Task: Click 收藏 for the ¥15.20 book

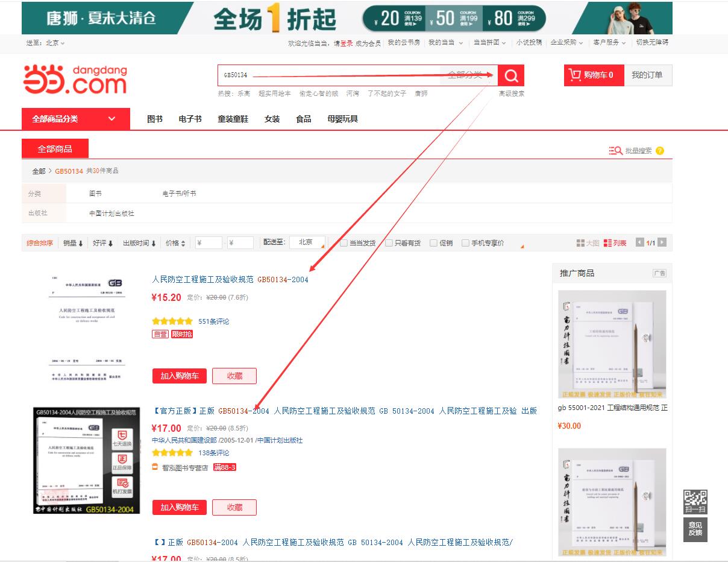Action: point(234,376)
